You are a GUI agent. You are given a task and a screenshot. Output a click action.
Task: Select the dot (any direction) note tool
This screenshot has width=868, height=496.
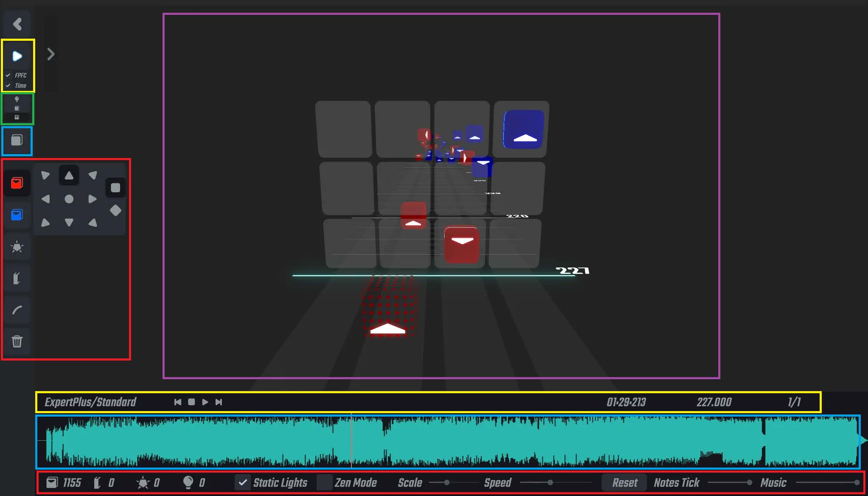pos(70,199)
